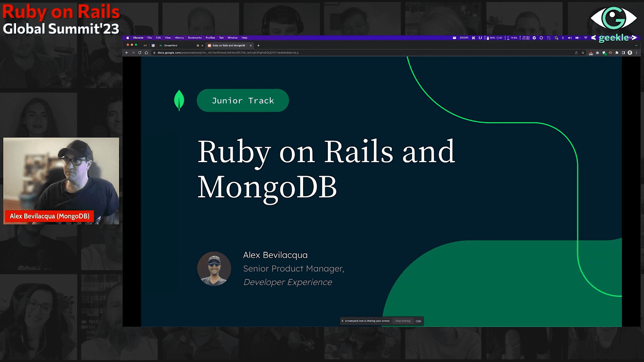This screenshot has height=362, width=644.
Task: Click Stop sharing in the screen-share bar
Action: coord(402,321)
